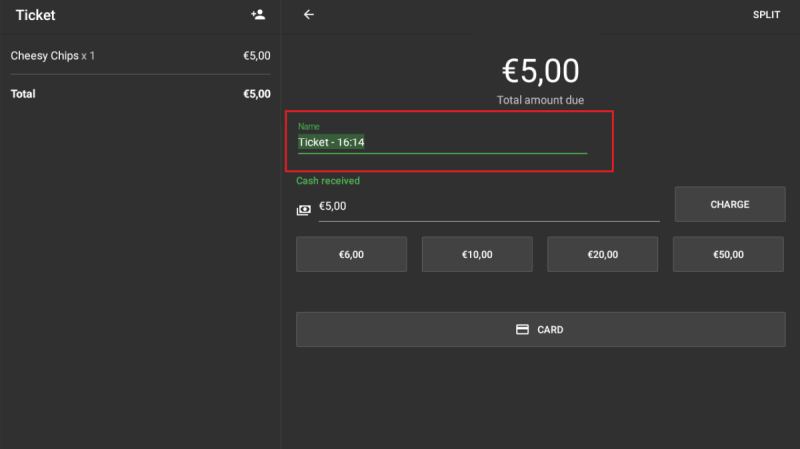Image resolution: width=800 pixels, height=449 pixels.
Task: Click the bold ticket Total value €5,00
Action: pos(256,94)
